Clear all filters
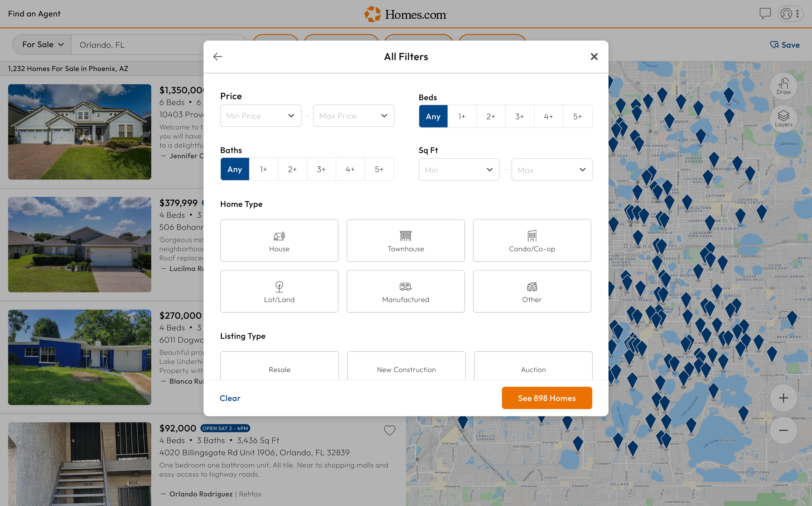 tap(230, 398)
